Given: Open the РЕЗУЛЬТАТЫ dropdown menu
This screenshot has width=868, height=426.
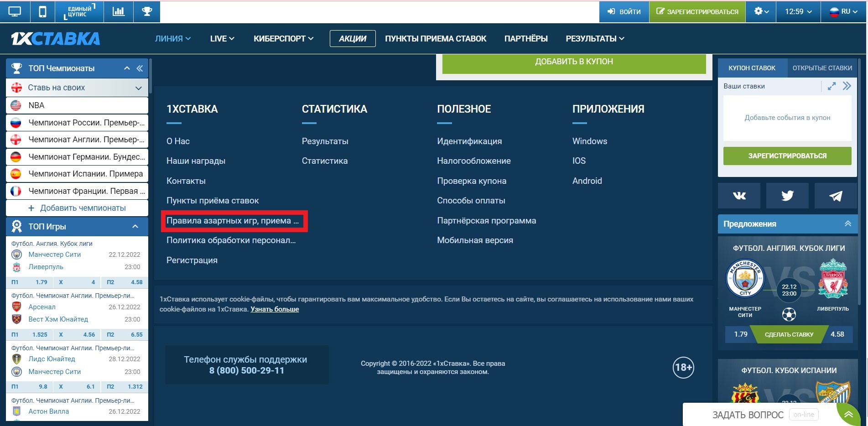Looking at the screenshot, I should [x=595, y=39].
